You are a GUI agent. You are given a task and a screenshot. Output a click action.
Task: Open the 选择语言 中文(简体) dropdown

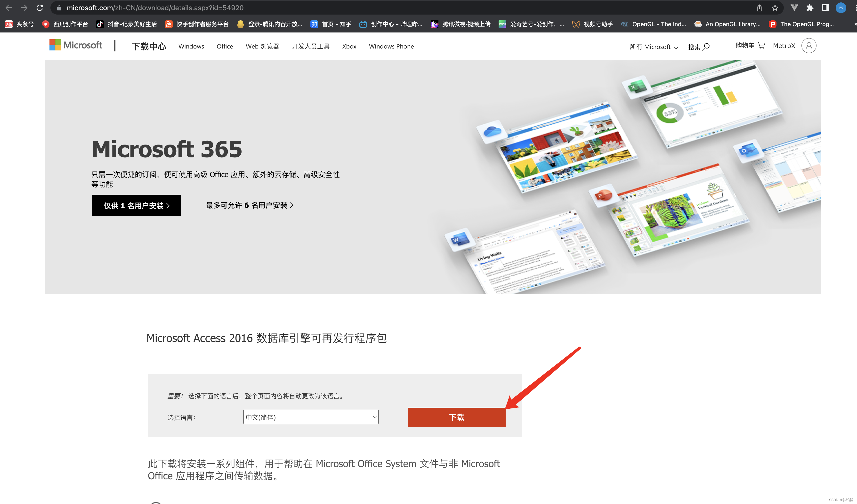[x=311, y=417]
